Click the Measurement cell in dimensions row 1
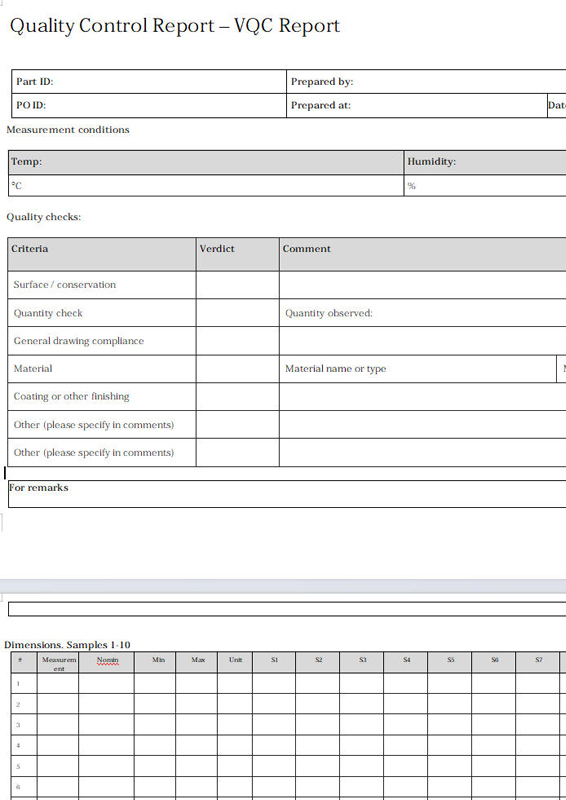 (58, 683)
